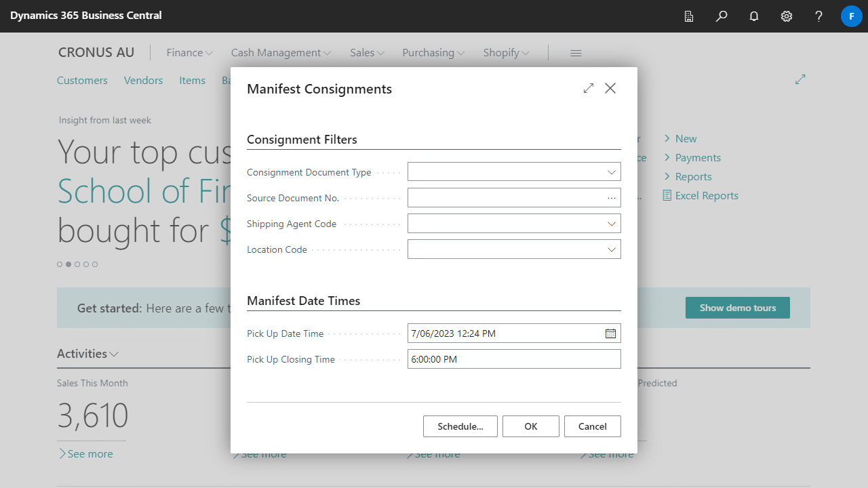Open the user account avatar F
Image resolution: width=868 pixels, height=488 pixels.
click(x=851, y=16)
